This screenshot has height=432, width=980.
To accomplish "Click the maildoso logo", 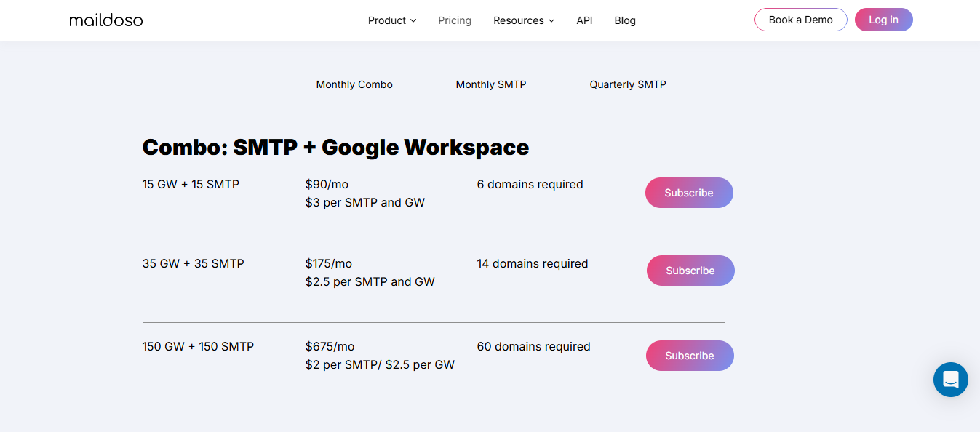I will 106,20.
